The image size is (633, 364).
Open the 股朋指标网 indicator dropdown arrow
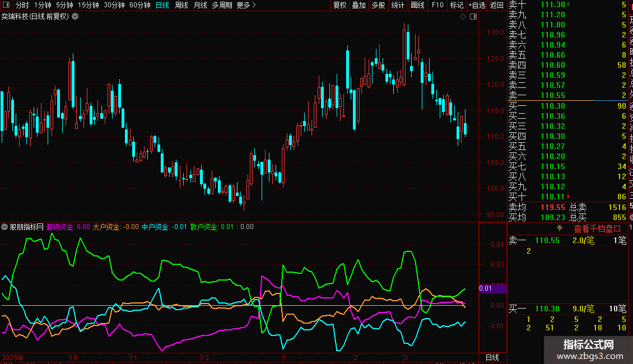point(5,227)
